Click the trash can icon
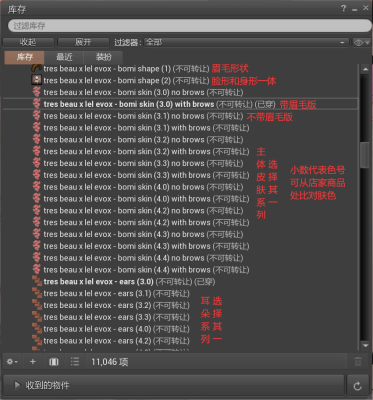 click(358, 362)
